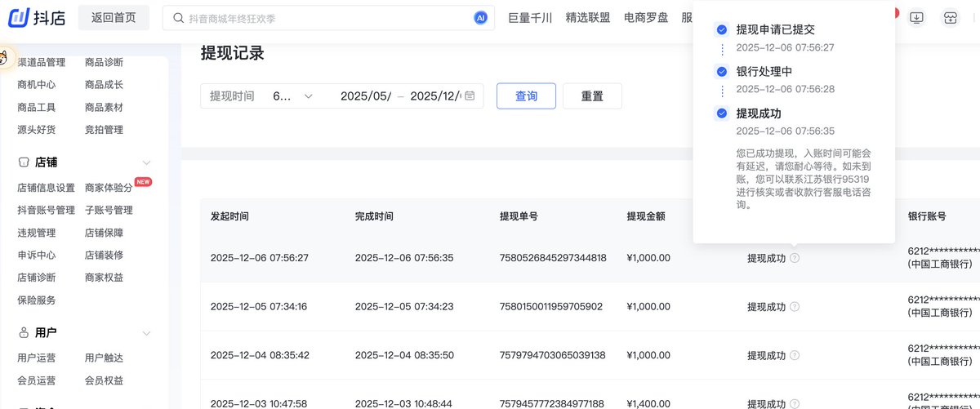Click withdrawal number 7580526845297344818
980x409 pixels.
click(553, 258)
